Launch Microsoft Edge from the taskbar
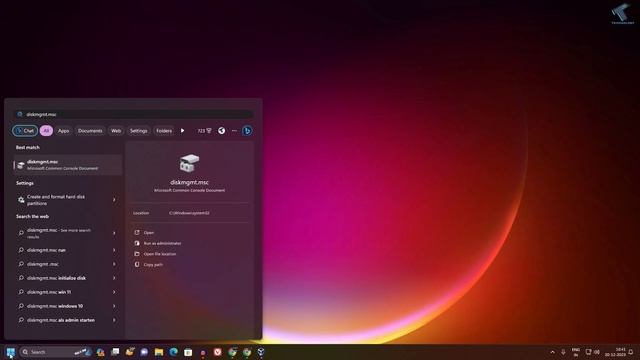 (173, 352)
